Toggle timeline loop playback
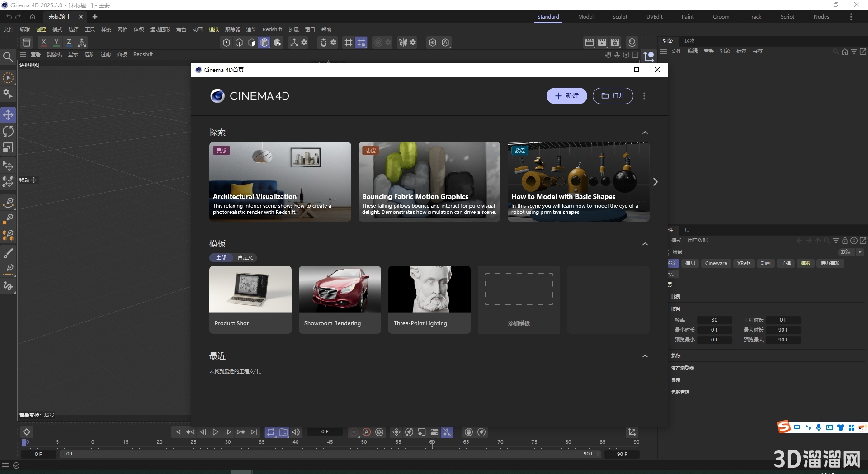This screenshot has height=474, width=868. 270,432
